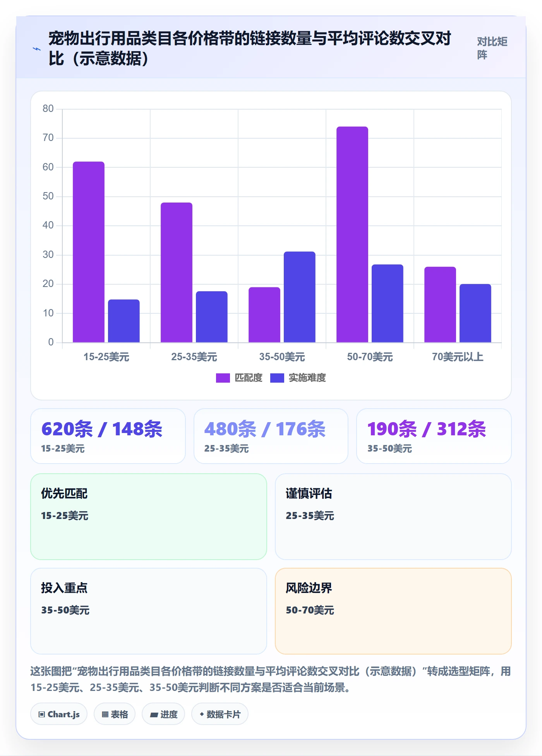
Task: Select the 对比矩阵 label in header
Action: coord(492,48)
